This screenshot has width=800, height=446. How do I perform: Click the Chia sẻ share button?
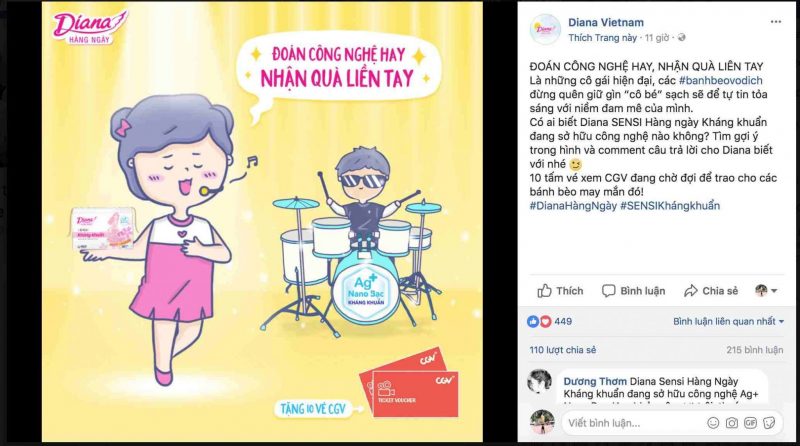coord(711,291)
